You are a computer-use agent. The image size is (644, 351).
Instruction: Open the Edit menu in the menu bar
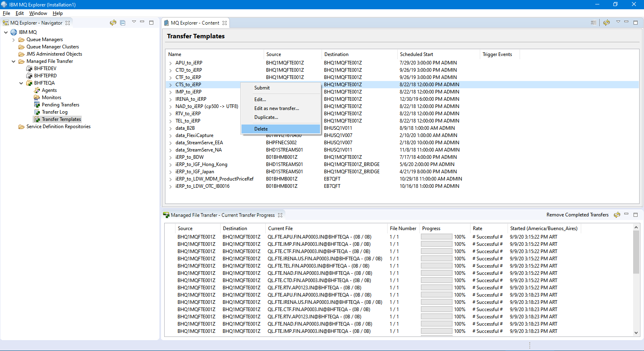[20, 13]
